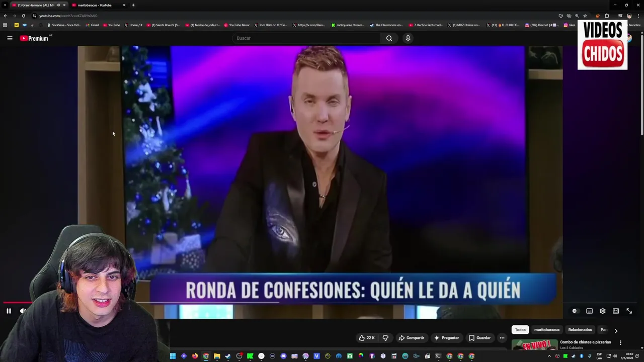Open more actions three-dot menu beside Guardar
The height and width of the screenshot is (362, 644).
(x=502, y=338)
